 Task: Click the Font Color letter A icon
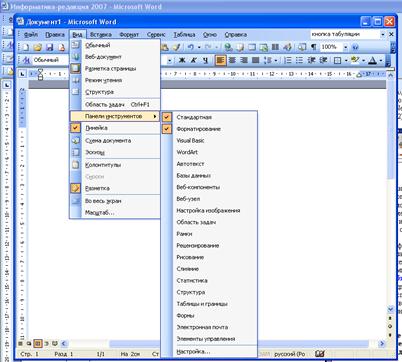click(373, 60)
